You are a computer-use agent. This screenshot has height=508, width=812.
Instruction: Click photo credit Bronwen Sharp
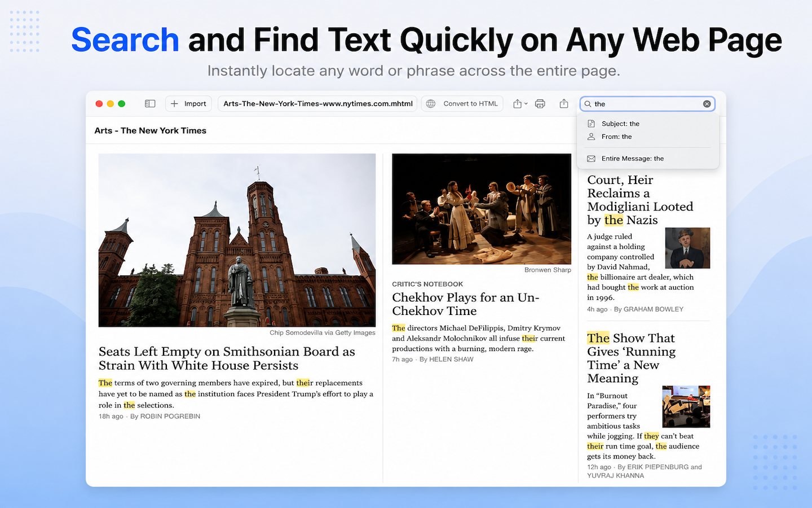548,270
